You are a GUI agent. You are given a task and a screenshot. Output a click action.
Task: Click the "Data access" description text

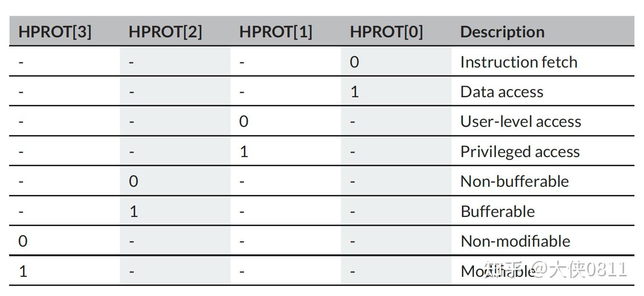(x=502, y=91)
